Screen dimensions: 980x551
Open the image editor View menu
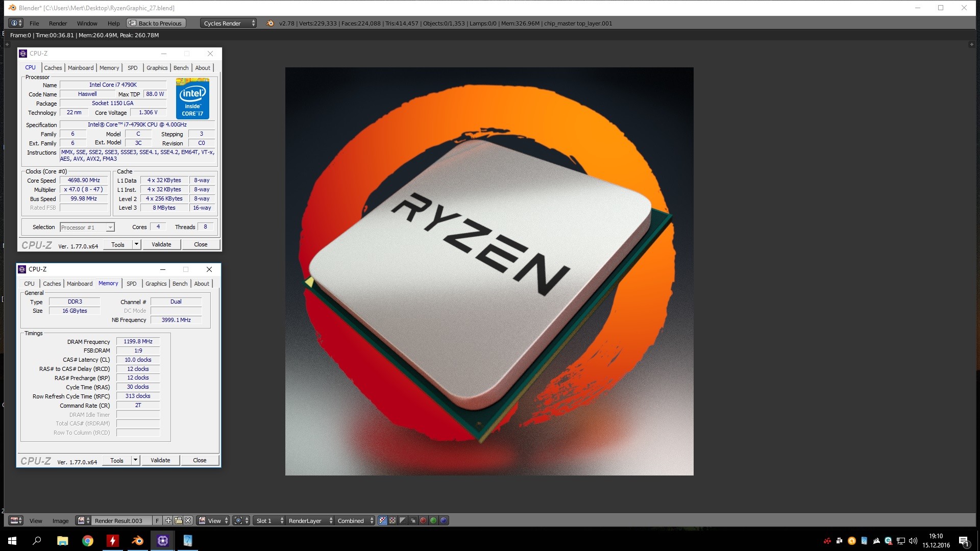(36, 521)
